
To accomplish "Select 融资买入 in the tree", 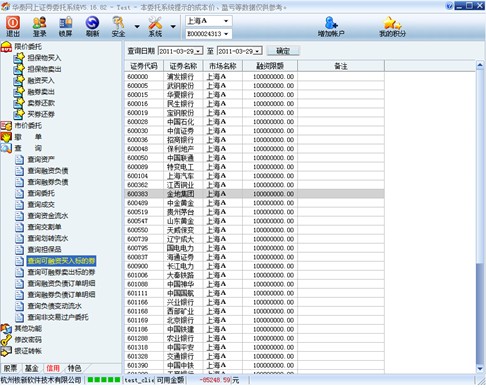I will [x=41, y=80].
